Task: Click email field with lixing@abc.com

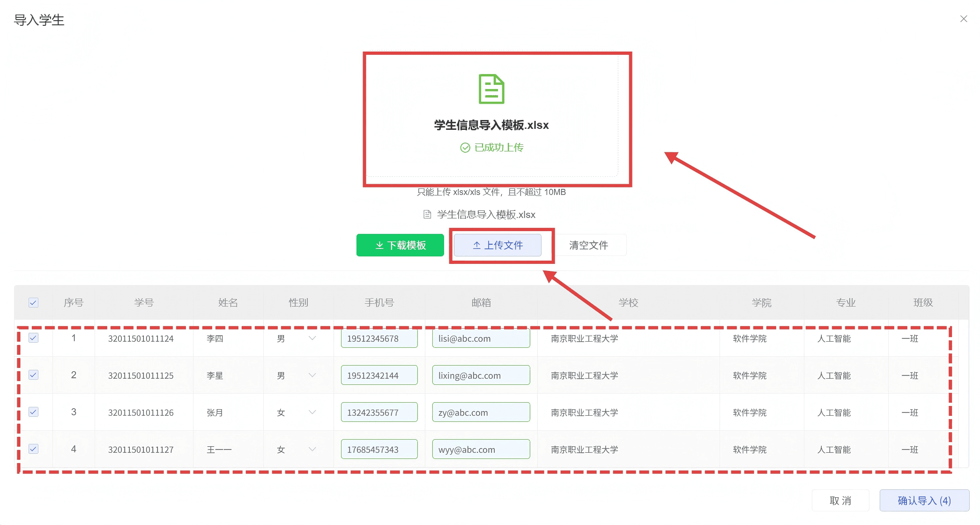Action: click(x=481, y=375)
